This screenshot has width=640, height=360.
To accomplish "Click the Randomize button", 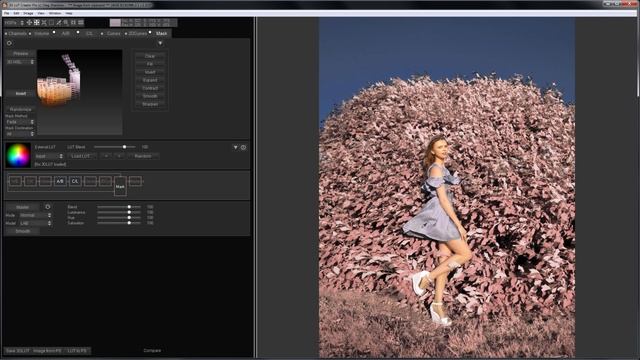I will (20, 109).
